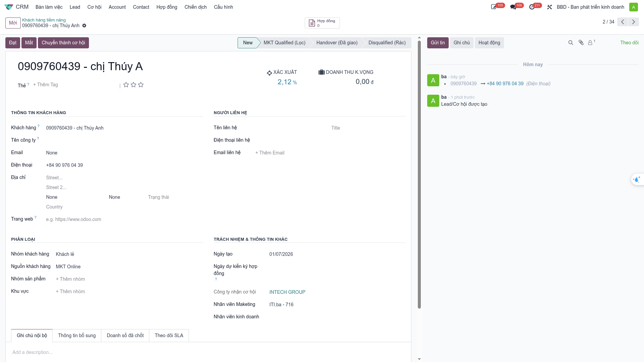Open the activities notification icon with 105 badge
Image resolution: width=644 pixels, height=362 pixels.
click(x=494, y=7)
